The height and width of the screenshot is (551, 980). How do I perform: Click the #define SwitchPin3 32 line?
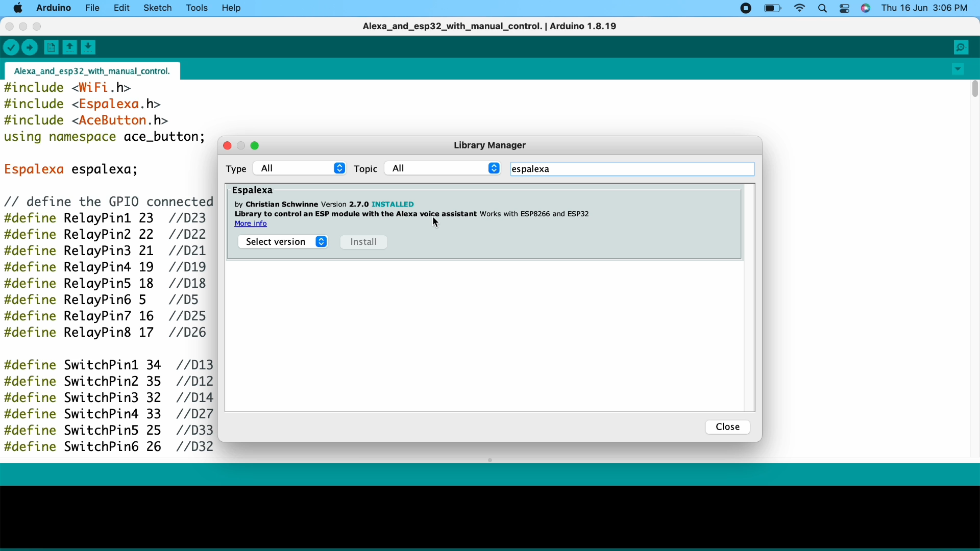109,398
